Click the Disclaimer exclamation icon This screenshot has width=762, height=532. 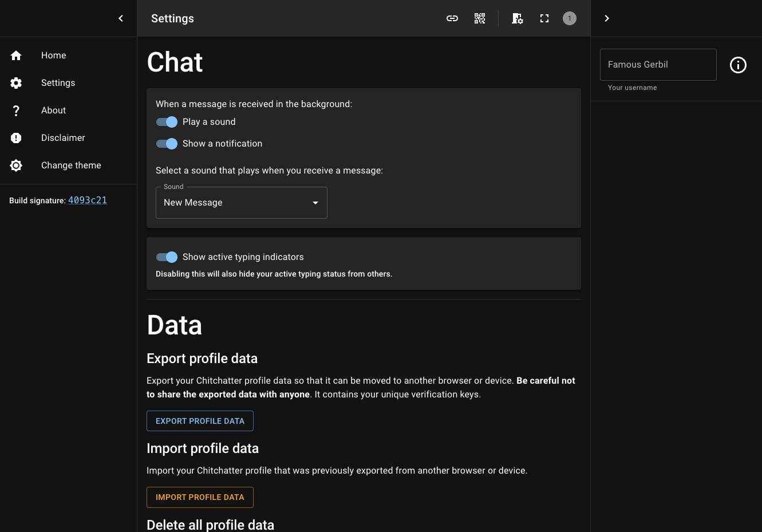tap(16, 138)
